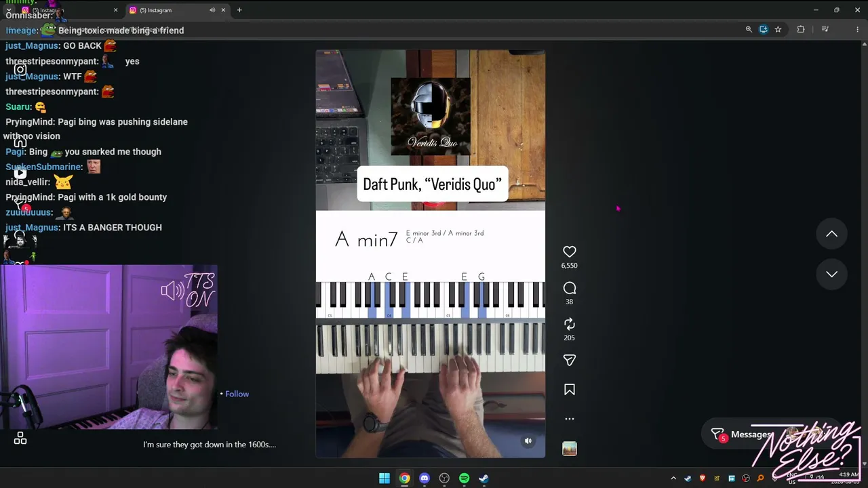Click the Veridis Quo album cover
Viewport: 868px width, 488px height.
point(431,117)
